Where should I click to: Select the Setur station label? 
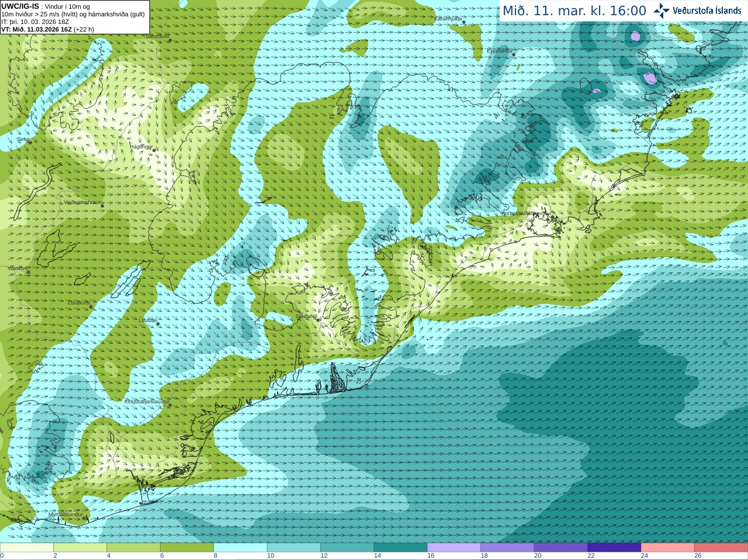[x=23, y=140]
